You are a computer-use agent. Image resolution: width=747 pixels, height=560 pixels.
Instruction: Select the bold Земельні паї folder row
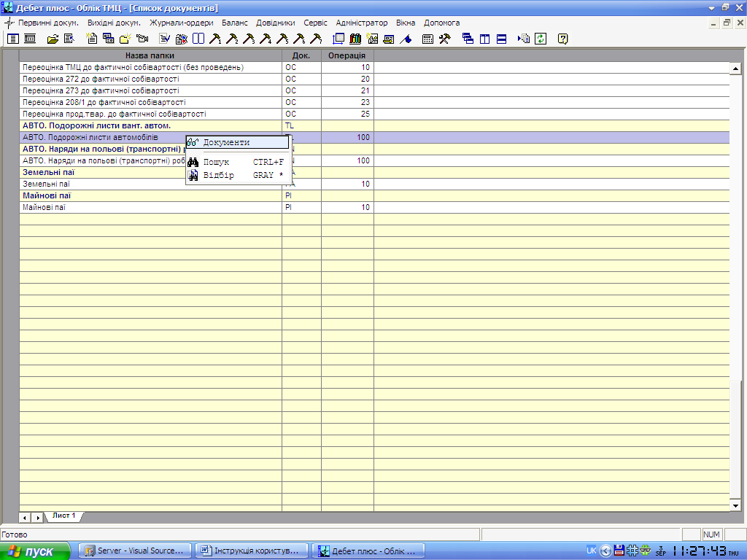point(374,172)
